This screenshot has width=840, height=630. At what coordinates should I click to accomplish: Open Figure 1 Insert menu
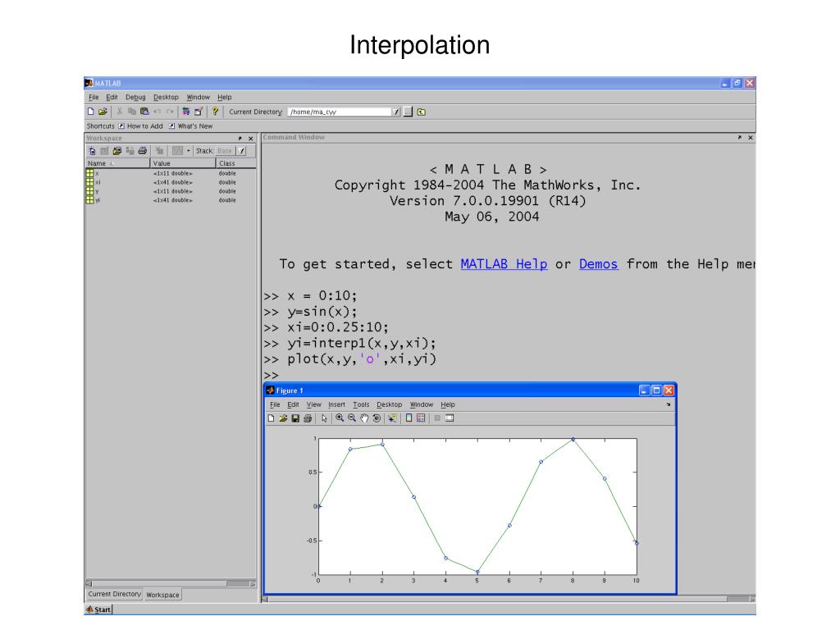(x=336, y=405)
